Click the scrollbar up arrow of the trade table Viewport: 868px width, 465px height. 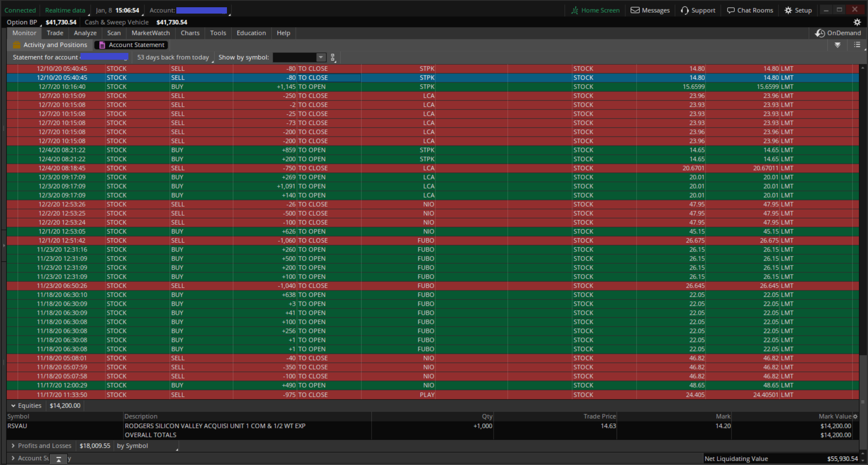tap(863, 68)
